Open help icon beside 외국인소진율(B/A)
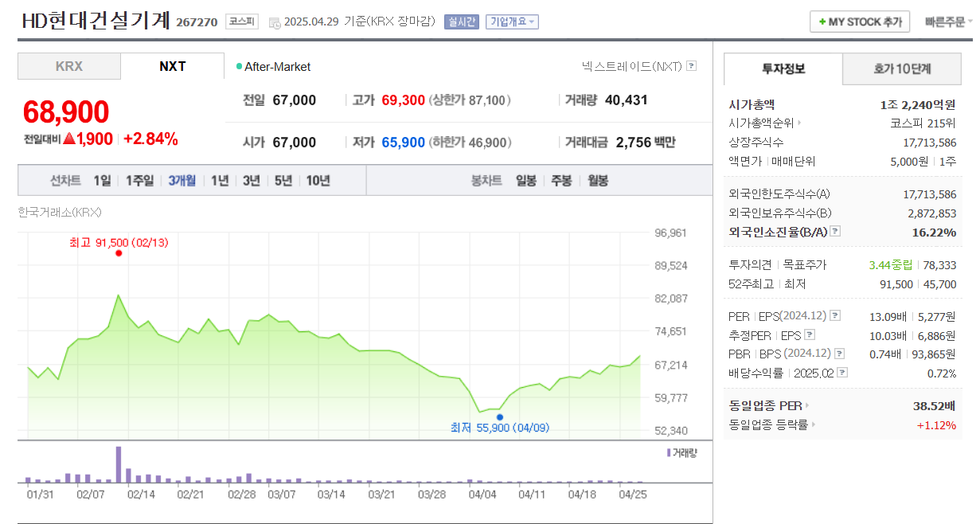 tap(835, 232)
